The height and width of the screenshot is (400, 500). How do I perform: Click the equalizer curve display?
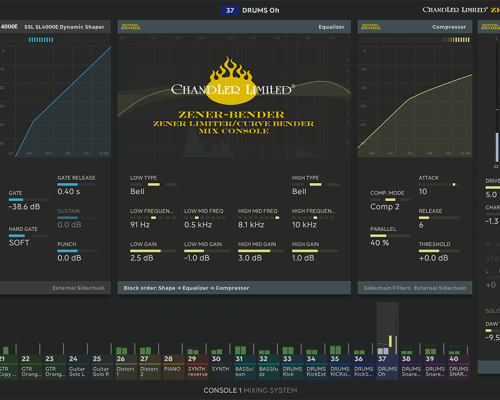coord(234,95)
